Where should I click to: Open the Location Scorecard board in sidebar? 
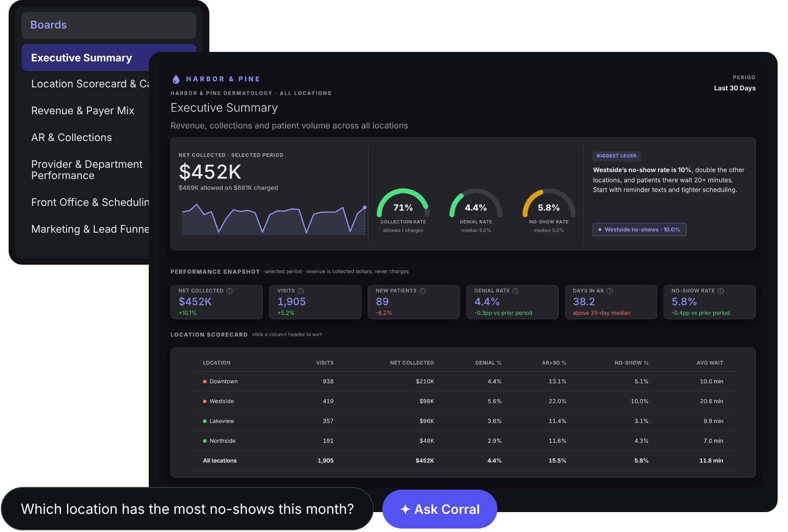(x=90, y=84)
